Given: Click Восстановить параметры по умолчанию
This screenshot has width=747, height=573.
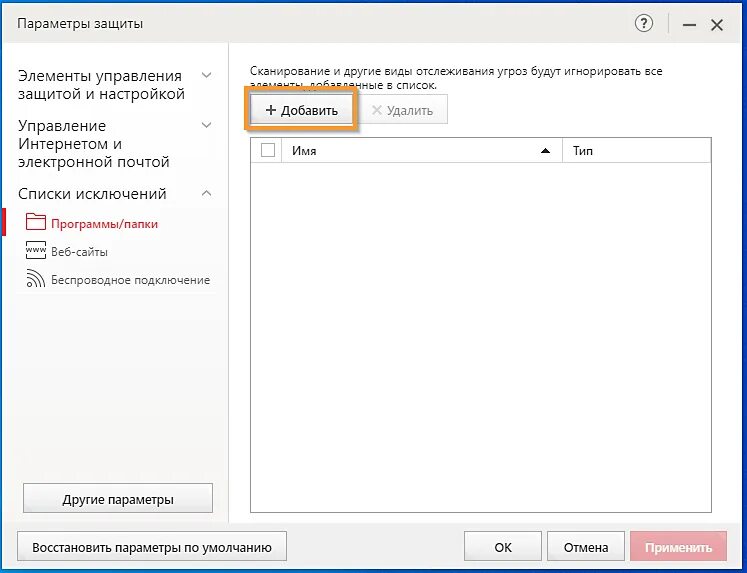Looking at the screenshot, I should (x=152, y=547).
